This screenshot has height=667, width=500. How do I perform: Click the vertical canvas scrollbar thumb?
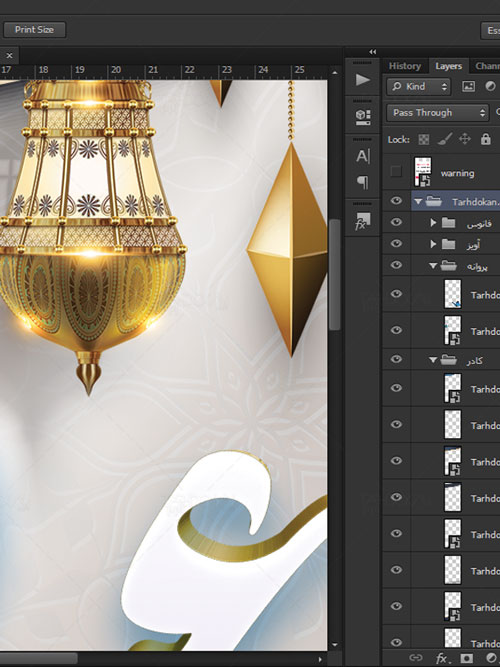(x=334, y=274)
